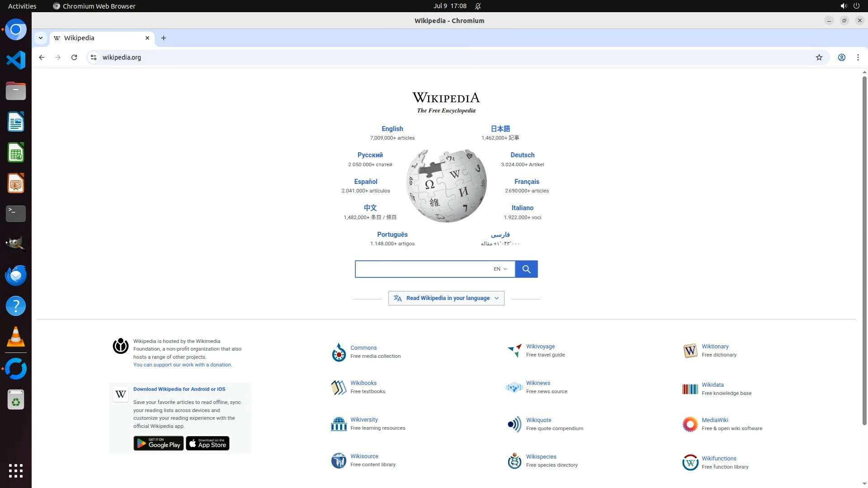Image resolution: width=868 pixels, height=488 pixels.
Task: Select the Wikipedia browser tab
Action: [x=99, y=38]
